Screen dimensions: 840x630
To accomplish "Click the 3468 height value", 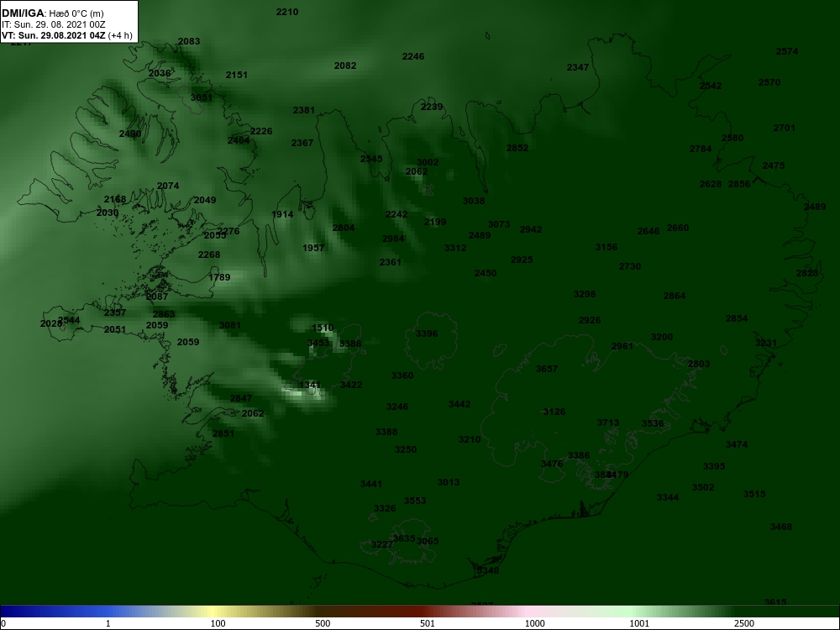I will coord(781,528).
